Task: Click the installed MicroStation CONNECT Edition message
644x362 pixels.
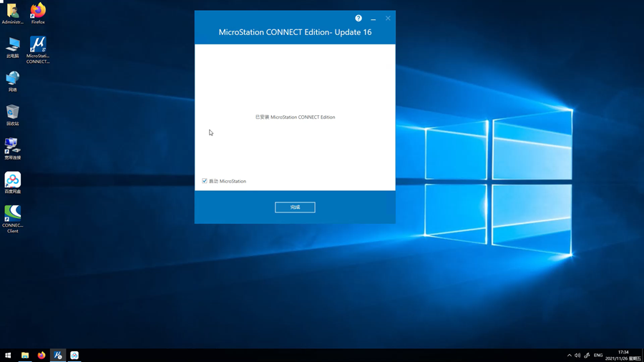Action: [x=295, y=117]
